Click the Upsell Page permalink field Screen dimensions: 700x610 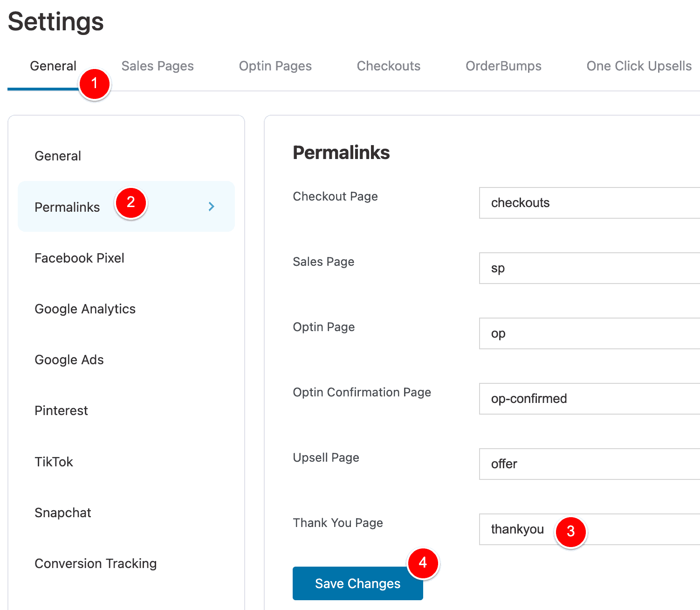tap(590, 464)
